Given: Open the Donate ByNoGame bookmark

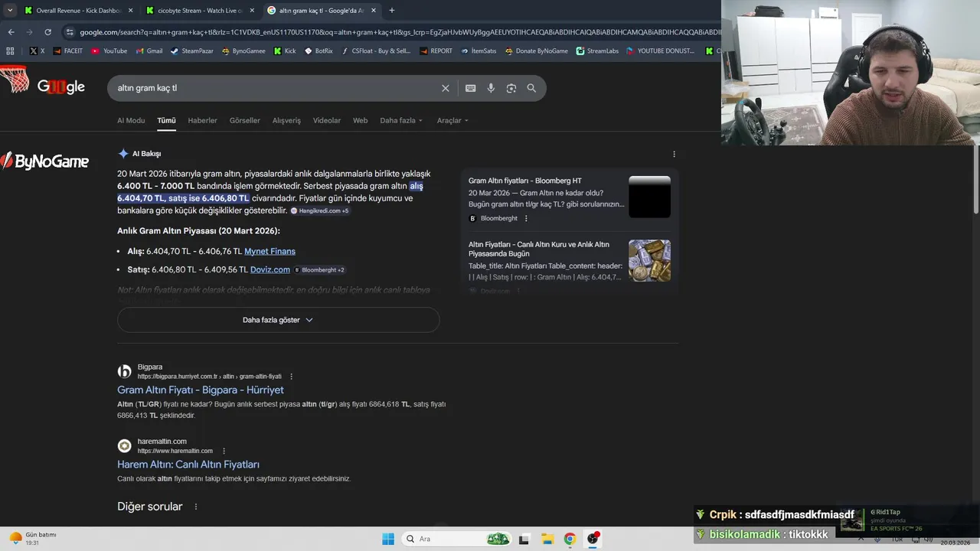Looking at the screenshot, I should click(536, 51).
